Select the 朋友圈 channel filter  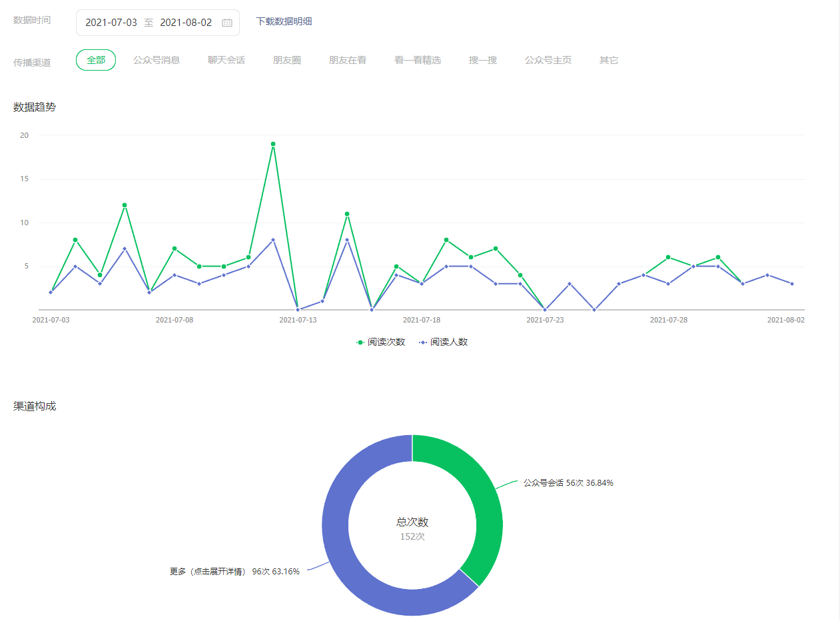287,60
